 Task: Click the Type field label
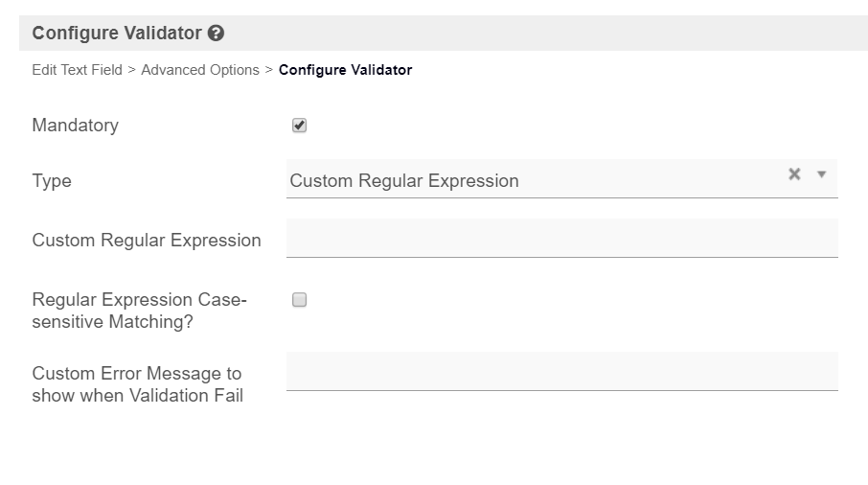click(52, 180)
